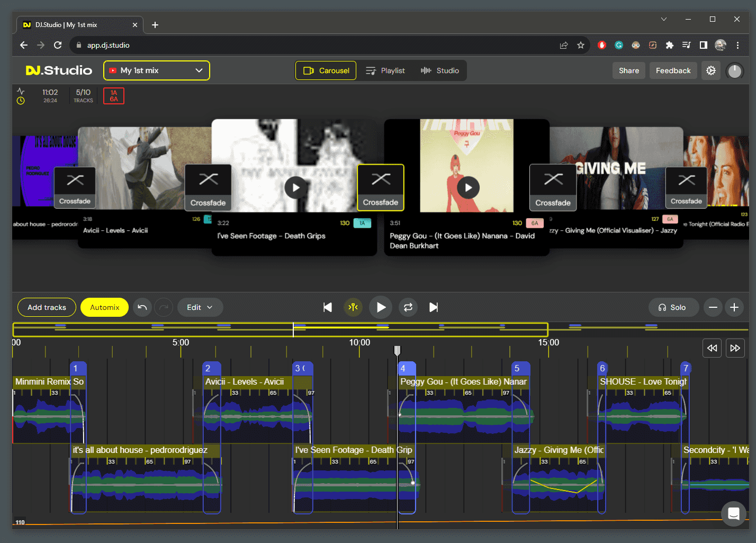Screen dimensions: 756x543
Task: Toggle the yellow split/snap icon
Action: [353, 307]
